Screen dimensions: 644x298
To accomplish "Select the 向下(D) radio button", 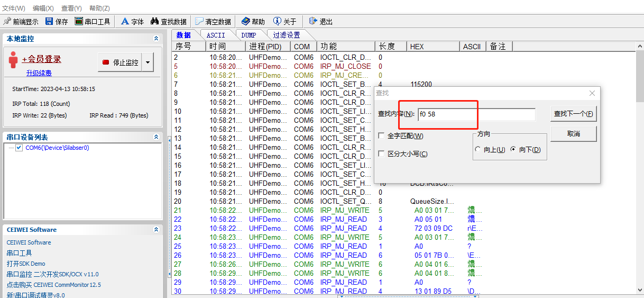I will pyautogui.click(x=513, y=150).
